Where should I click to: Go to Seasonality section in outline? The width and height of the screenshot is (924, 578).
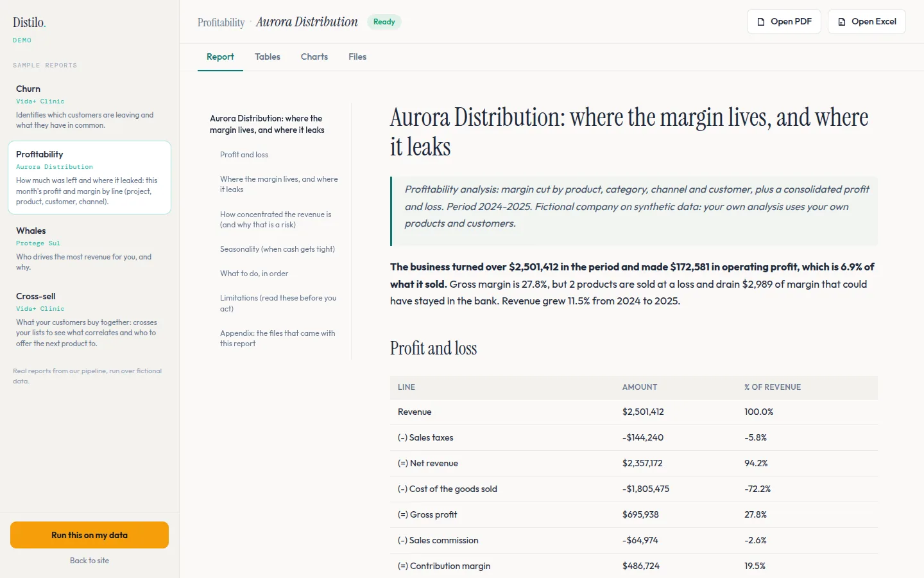[277, 249]
